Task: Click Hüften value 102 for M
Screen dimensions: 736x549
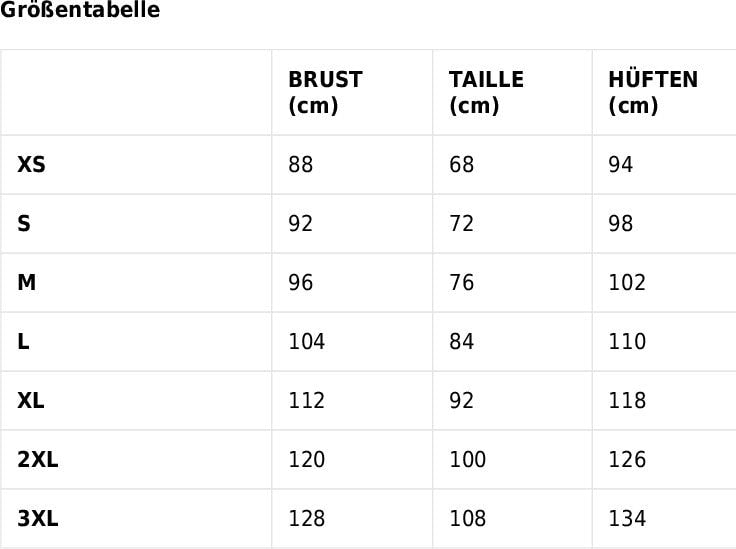Action: (627, 282)
